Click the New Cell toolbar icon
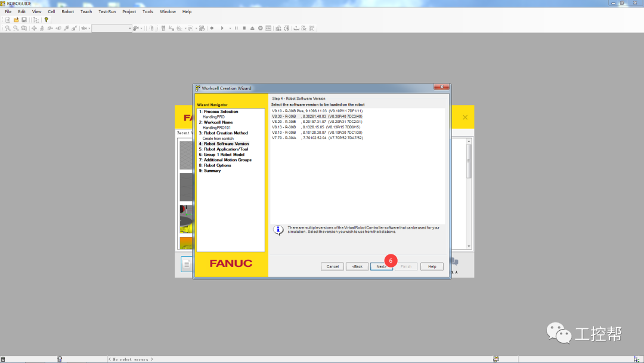Viewport: 644px width, 363px height. coord(8,20)
